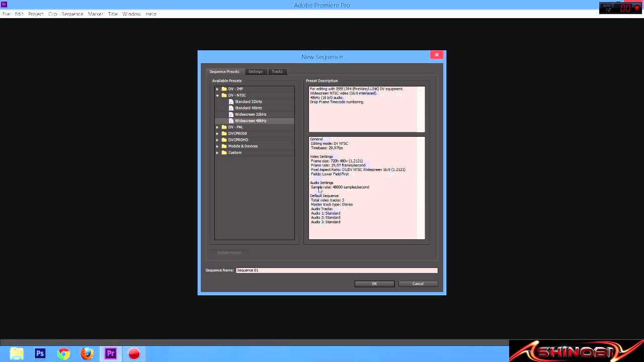Screen dimensions: 644x362
Task: Switch to the Settings tab
Action: coord(256,71)
